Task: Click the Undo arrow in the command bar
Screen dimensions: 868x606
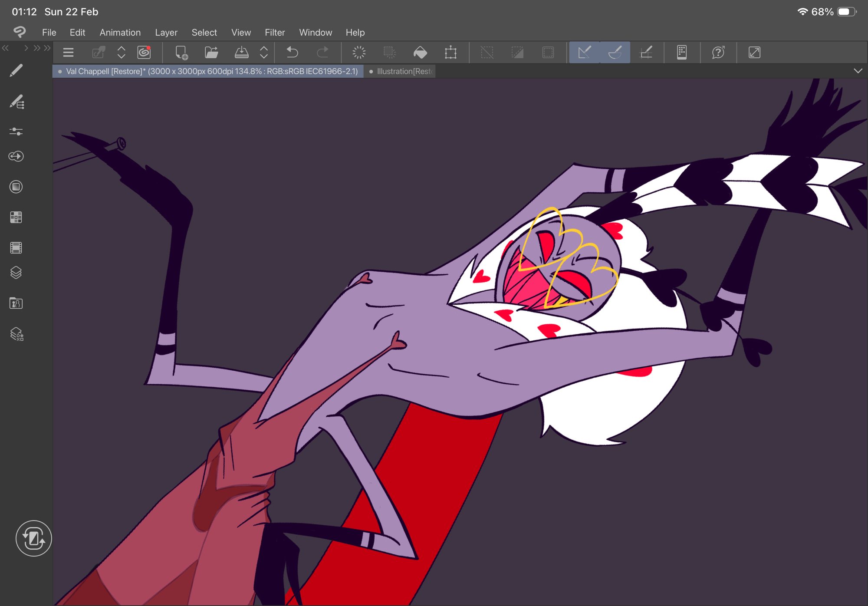Action: (293, 53)
